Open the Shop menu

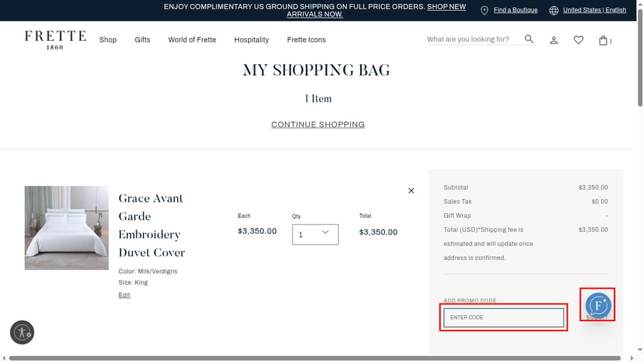(x=107, y=40)
